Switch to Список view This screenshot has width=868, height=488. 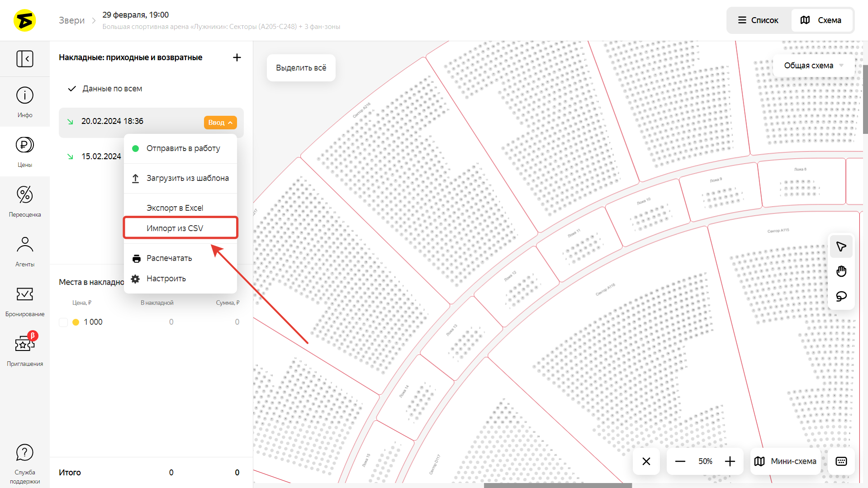(759, 20)
